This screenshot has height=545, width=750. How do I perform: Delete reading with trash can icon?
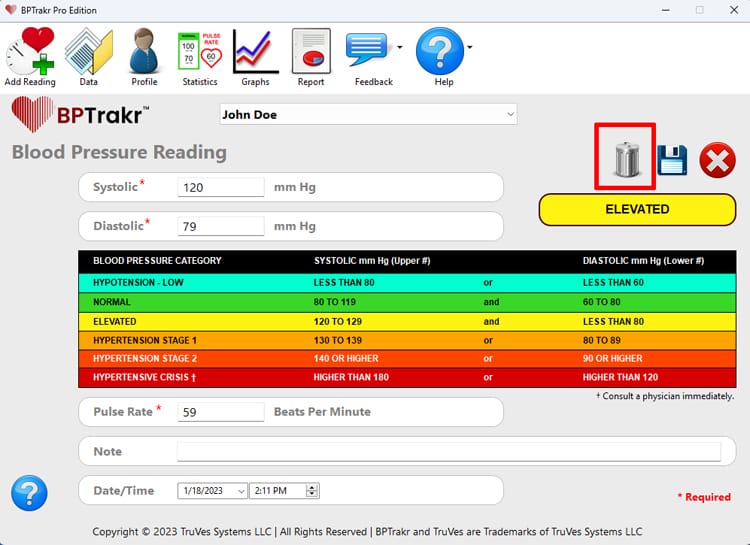click(x=625, y=158)
